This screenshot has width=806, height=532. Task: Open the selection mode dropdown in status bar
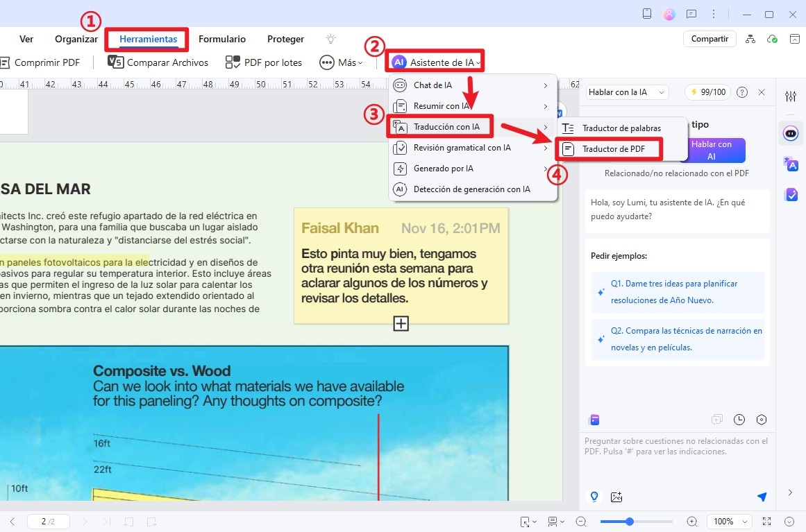point(528,522)
